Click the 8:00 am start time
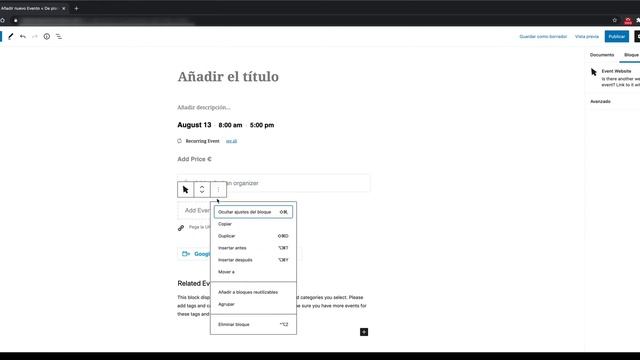 [x=230, y=125]
